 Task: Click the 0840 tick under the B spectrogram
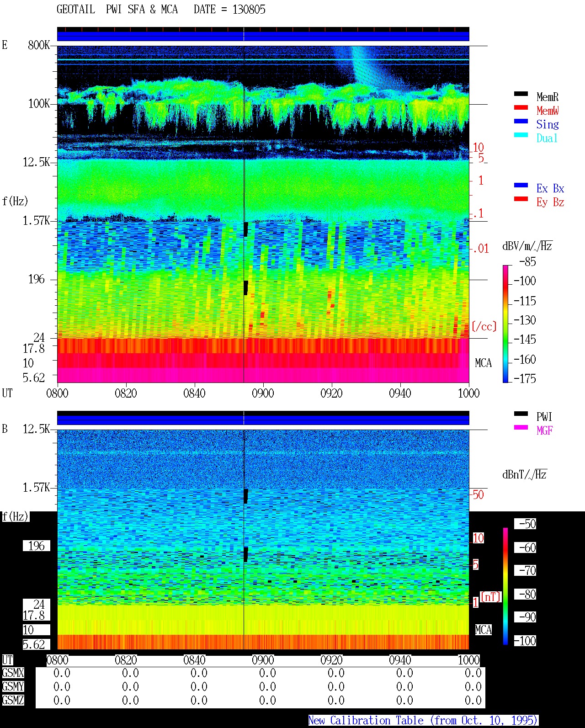tap(194, 660)
